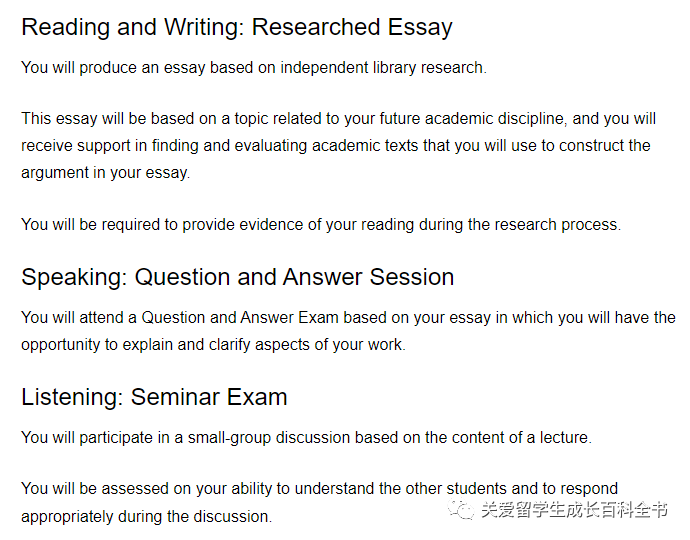Click the line 'You will attend a Question and Answer Exam'
The image size is (690, 540).
pos(348,318)
